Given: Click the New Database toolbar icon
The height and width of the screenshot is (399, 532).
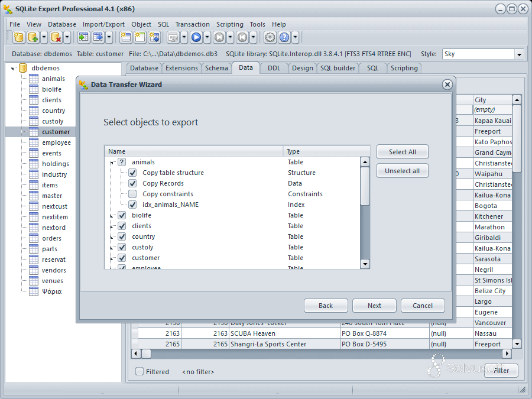Looking at the screenshot, I should click(19, 37).
